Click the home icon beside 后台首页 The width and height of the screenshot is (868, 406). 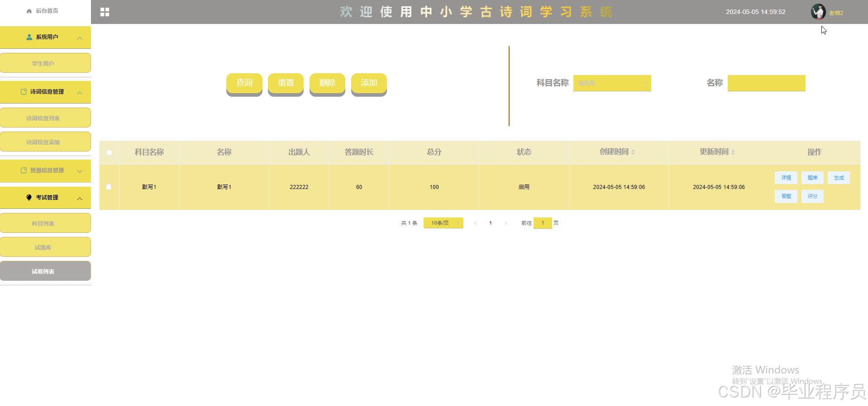29,11
